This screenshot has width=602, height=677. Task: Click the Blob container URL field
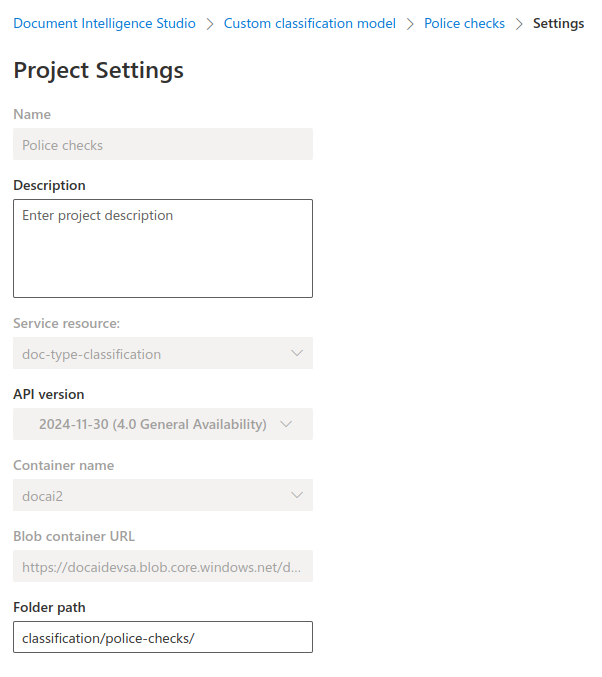point(163,566)
